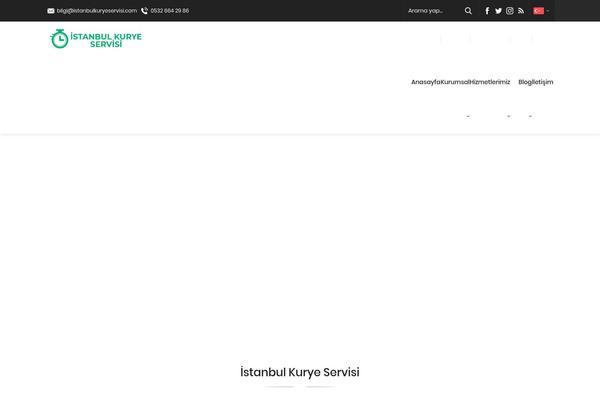Click the search magnifier icon
This screenshot has width=600, height=400.
click(x=468, y=11)
